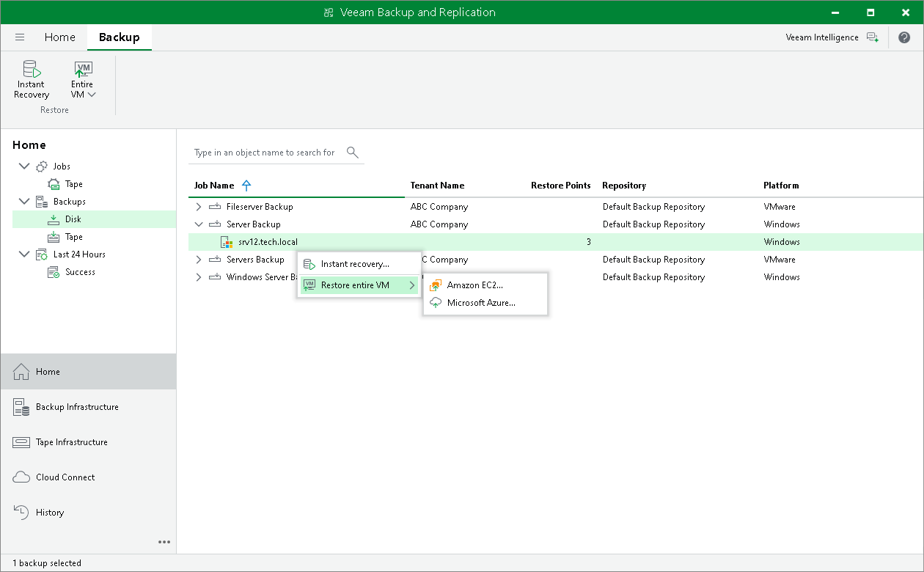Screen dimensions: 924x572
Task: Select the srv12.tech.local text
Action: (x=268, y=242)
